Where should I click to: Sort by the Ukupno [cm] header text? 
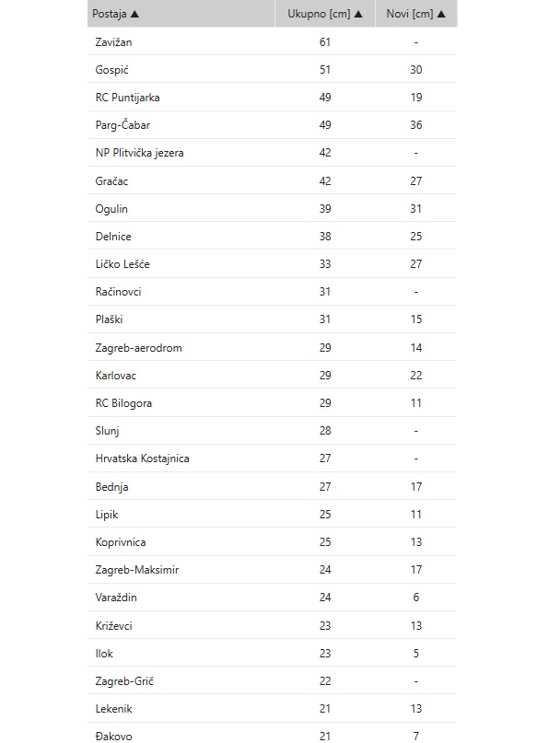[x=319, y=14]
